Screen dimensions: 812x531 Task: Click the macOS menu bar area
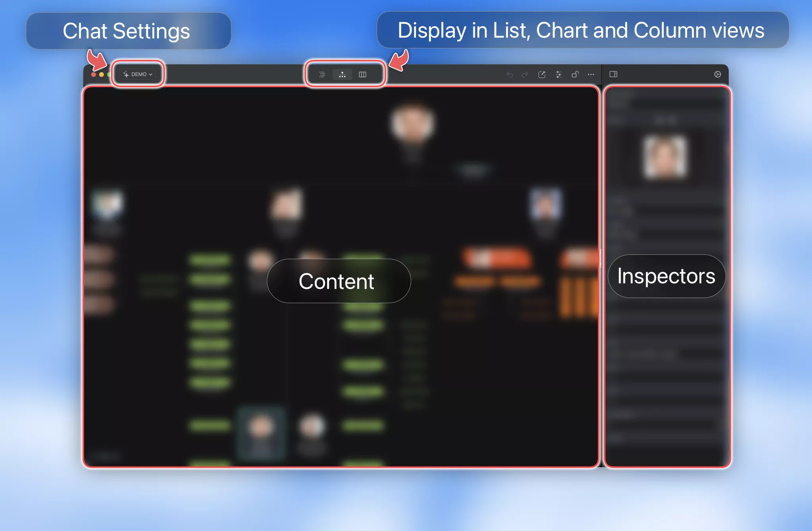406,74
